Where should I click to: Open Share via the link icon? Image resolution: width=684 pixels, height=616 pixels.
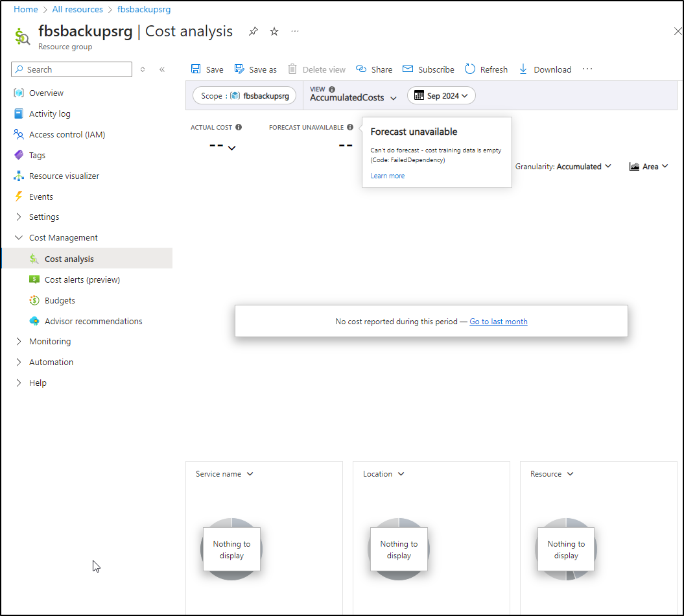point(360,69)
